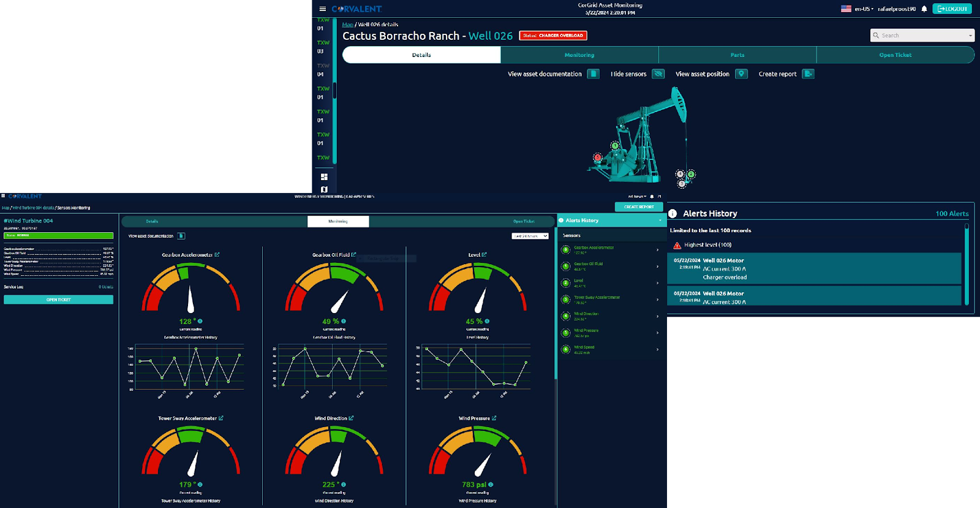The height and width of the screenshot is (508, 980).
Task: Click the notification bell beside rafaelproost90
Action: coord(924,9)
